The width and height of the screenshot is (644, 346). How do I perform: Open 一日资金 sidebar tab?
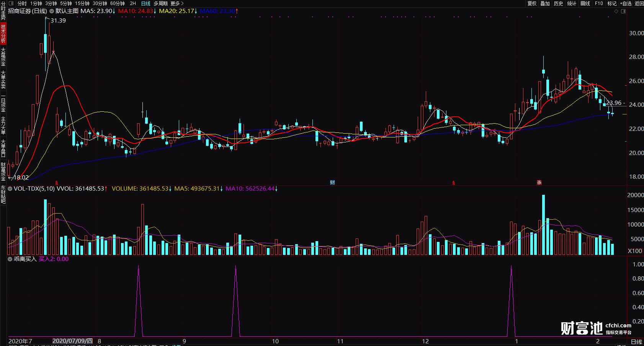pos(3,103)
